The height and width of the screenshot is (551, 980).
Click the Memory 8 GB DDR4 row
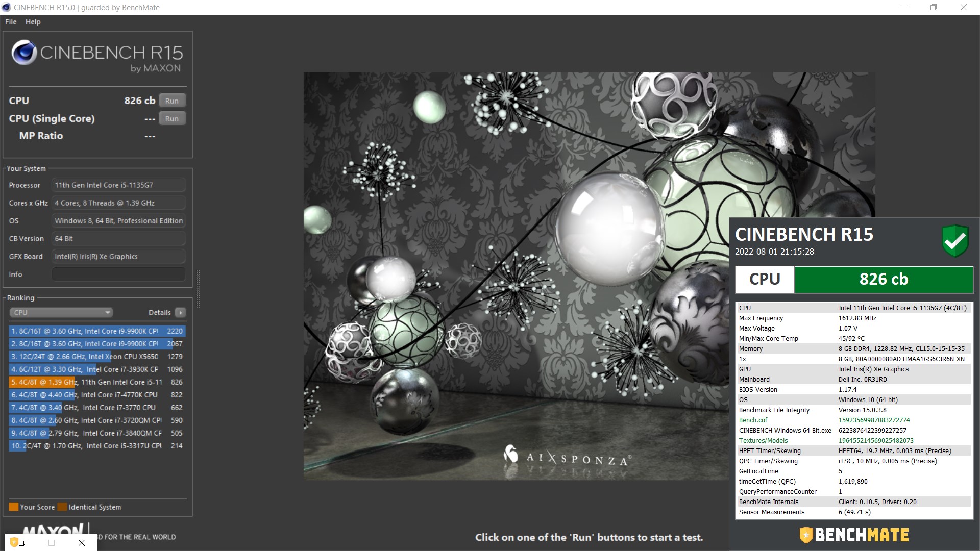tap(853, 348)
